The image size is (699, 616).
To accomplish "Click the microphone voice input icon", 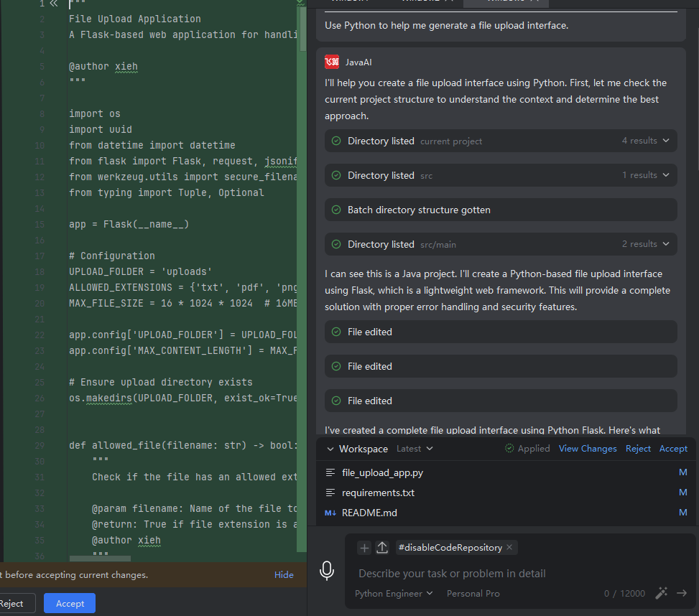I will point(327,571).
